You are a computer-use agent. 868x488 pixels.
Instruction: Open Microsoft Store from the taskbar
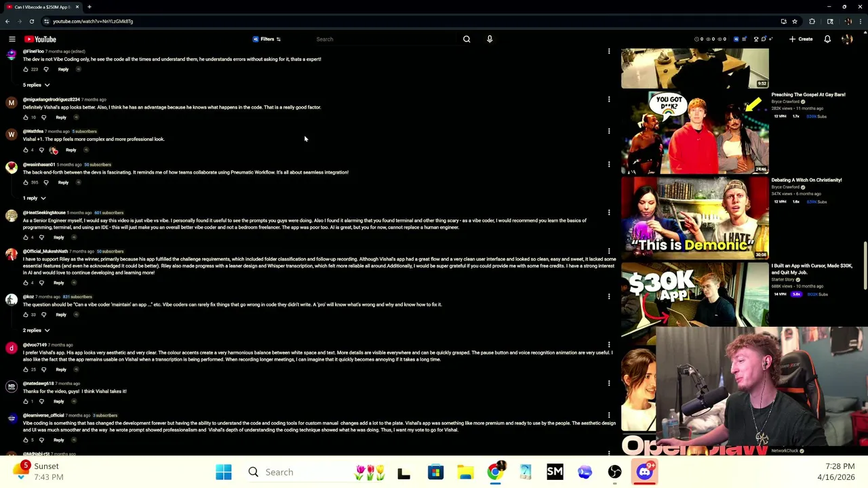(x=435, y=472)
